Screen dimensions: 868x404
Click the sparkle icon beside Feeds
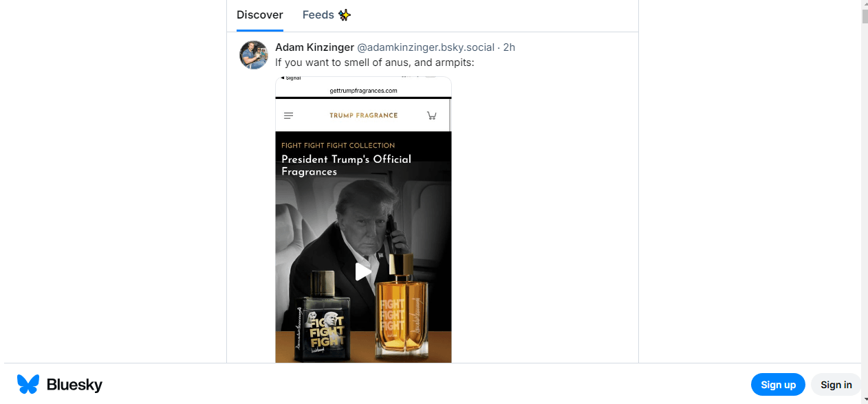(345, 15)
